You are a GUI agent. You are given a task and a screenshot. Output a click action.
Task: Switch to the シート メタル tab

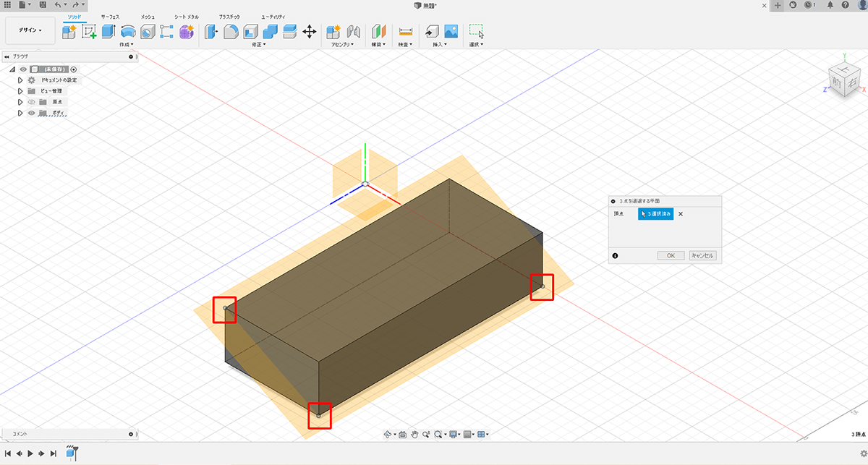coord(186,15)
